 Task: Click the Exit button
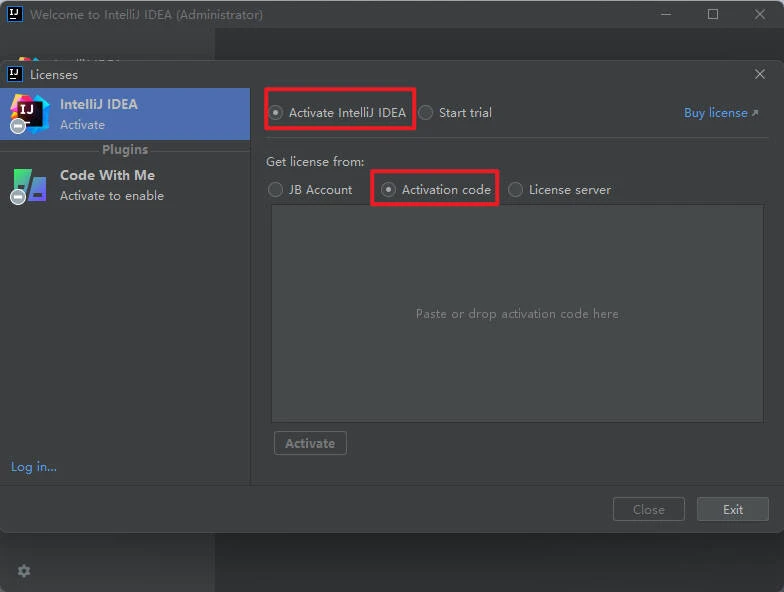pos(733,509)
